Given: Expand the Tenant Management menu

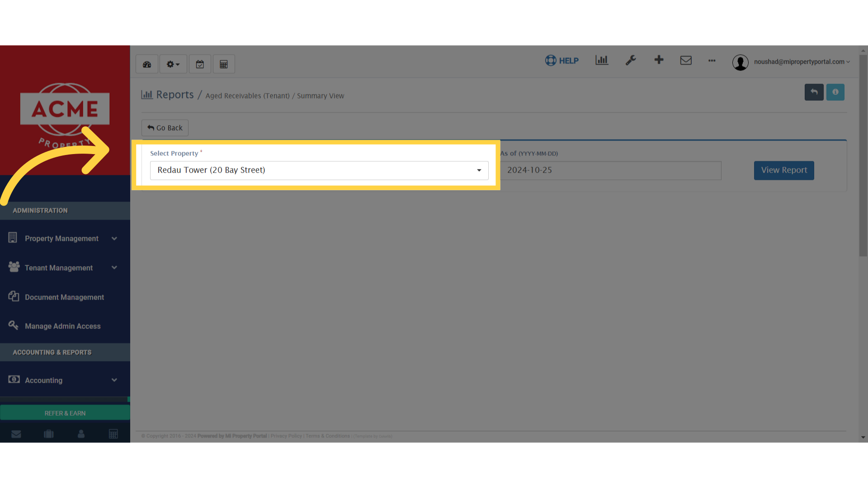Looking at the screenshot, I should [x=63, y=268].
